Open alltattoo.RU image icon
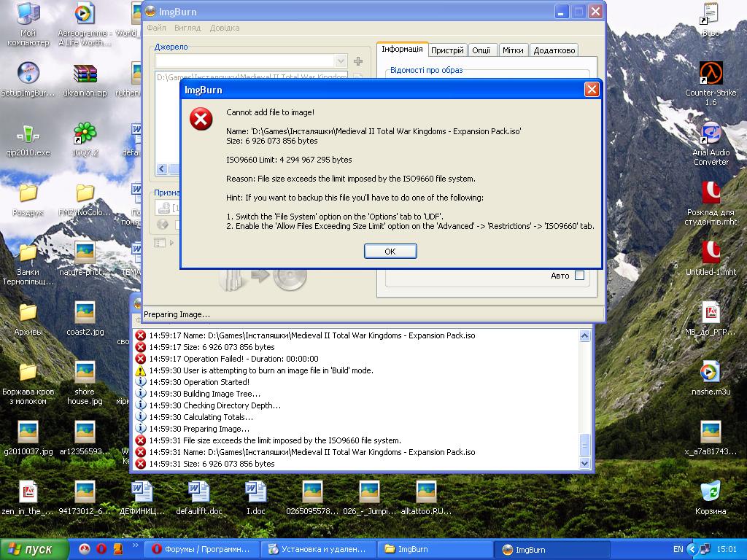The image size is (747, 560). (426, 498)
